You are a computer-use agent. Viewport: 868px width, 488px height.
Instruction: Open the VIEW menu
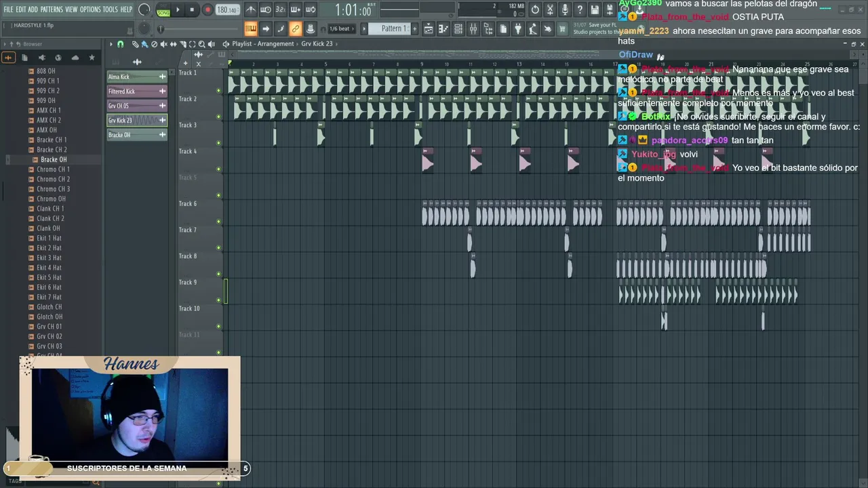71,9
